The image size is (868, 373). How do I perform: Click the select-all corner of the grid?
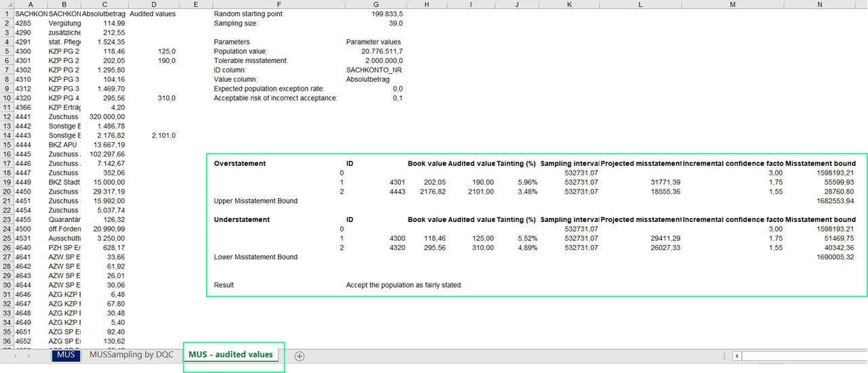pos(6,4)
